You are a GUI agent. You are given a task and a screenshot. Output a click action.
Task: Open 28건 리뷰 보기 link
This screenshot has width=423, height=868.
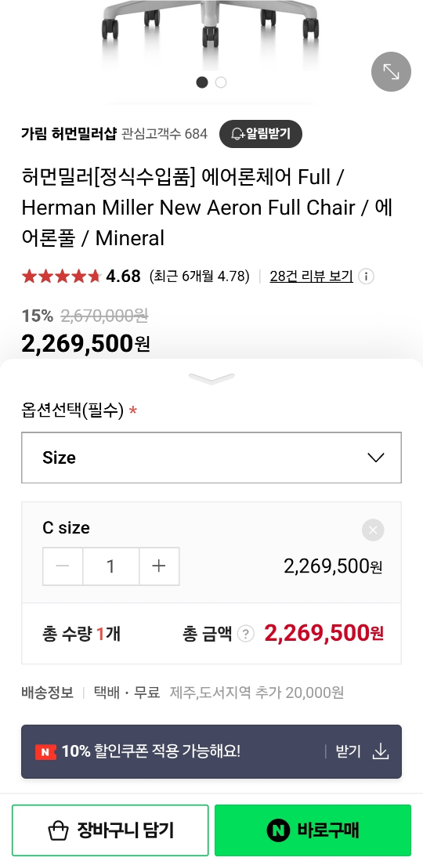click(x=311, y=277)
